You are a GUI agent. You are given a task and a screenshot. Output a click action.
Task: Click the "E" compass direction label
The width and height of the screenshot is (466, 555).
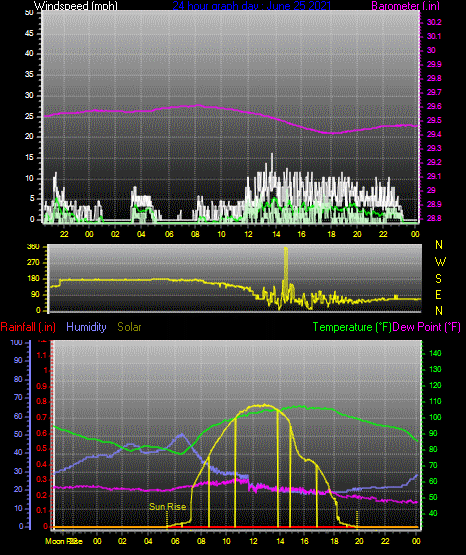tap(438, 294)
